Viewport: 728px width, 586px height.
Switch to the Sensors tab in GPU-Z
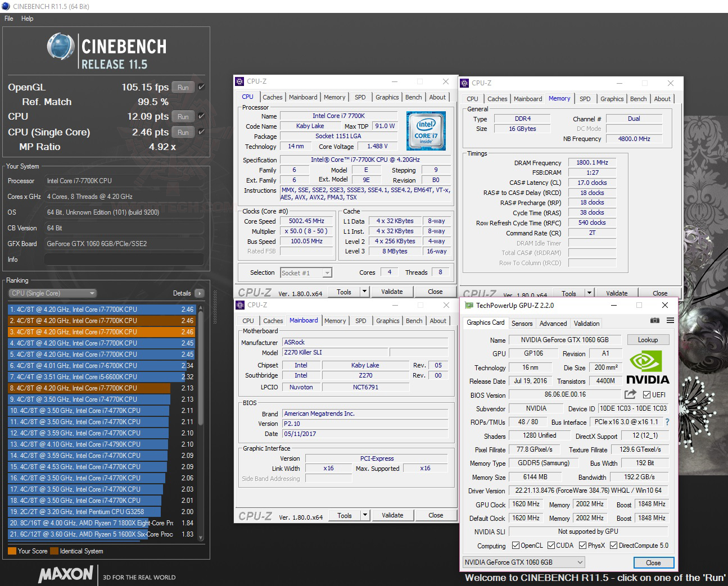[522, 323]
